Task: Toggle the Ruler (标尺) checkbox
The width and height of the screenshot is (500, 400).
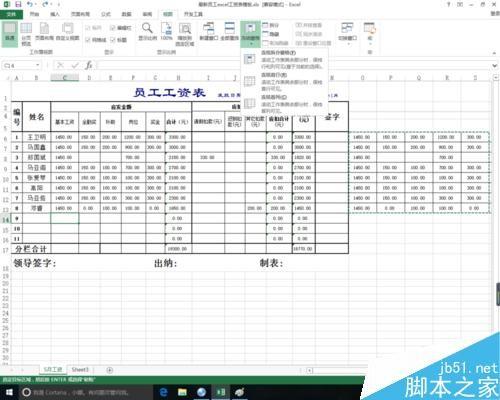Action: point(93,28)
